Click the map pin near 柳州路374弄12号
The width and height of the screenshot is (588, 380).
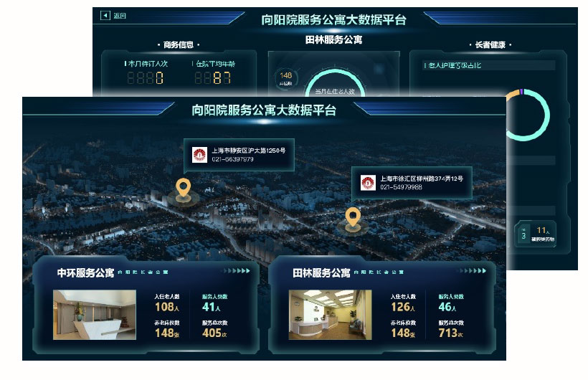(x=352, y=216)
